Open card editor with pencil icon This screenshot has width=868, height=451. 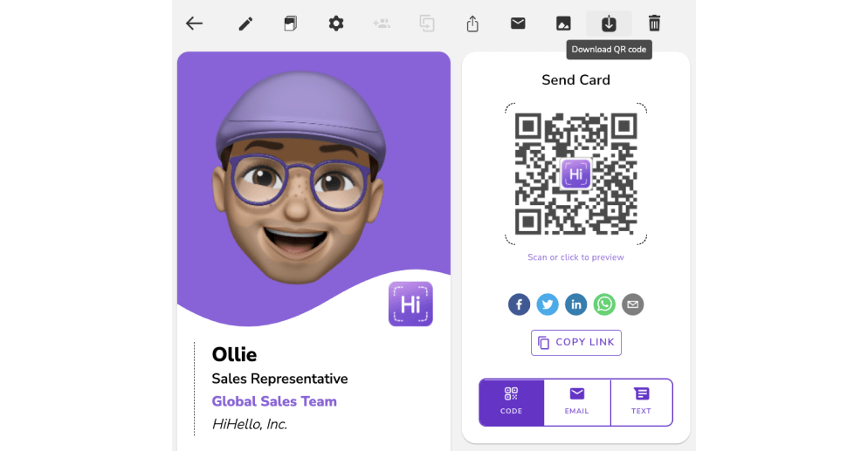tap(245, 24)
